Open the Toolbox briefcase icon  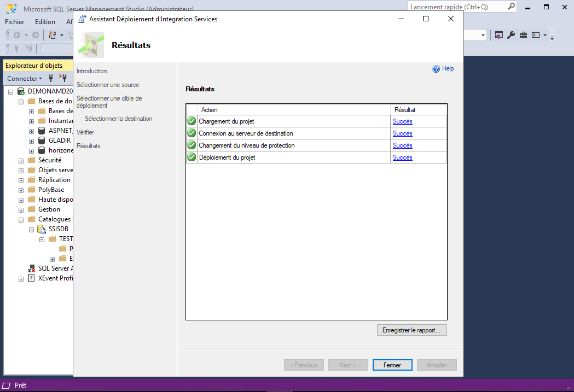(x=523, y=35)
